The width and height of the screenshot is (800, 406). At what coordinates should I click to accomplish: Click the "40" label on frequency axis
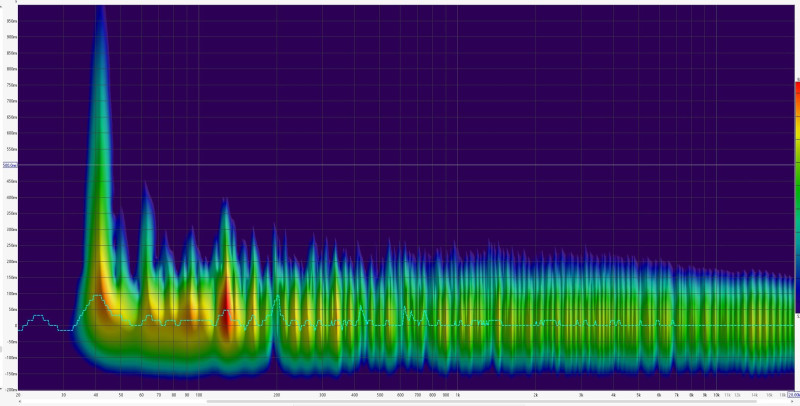96,395
